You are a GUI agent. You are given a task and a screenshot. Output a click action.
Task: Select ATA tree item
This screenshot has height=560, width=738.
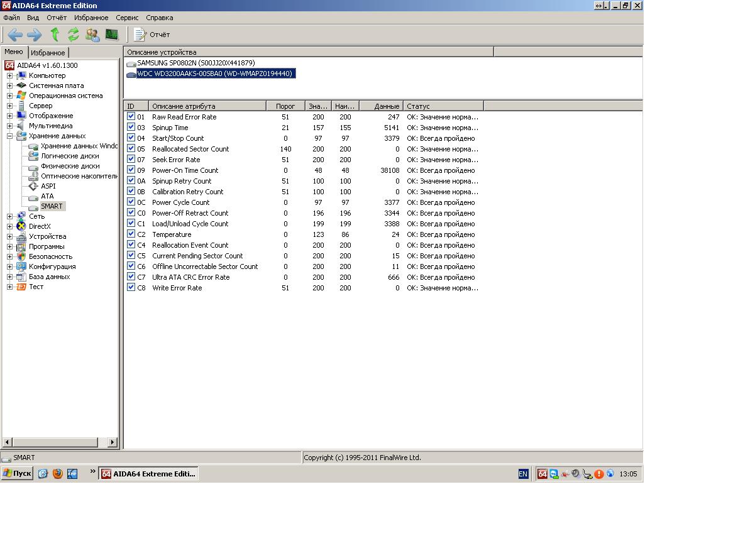tap(47, 196)
